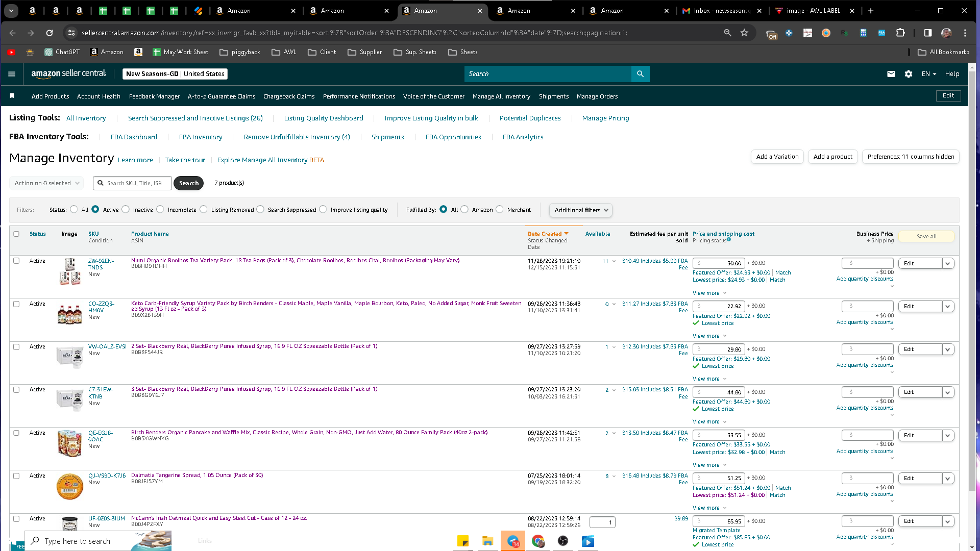
Task: Open the Chrome profile avatar
Action: tap(946, 33)
